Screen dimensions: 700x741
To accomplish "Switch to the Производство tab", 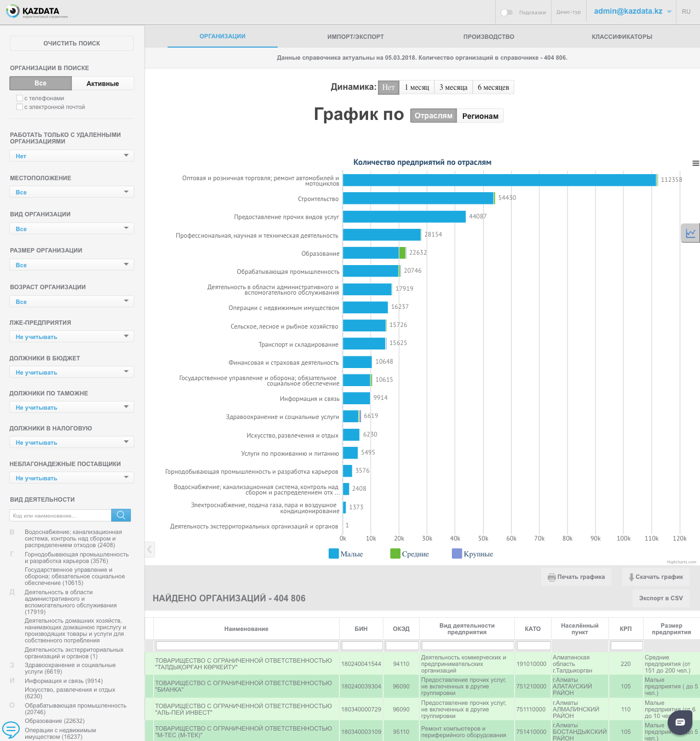I will (x=489, y=37).
